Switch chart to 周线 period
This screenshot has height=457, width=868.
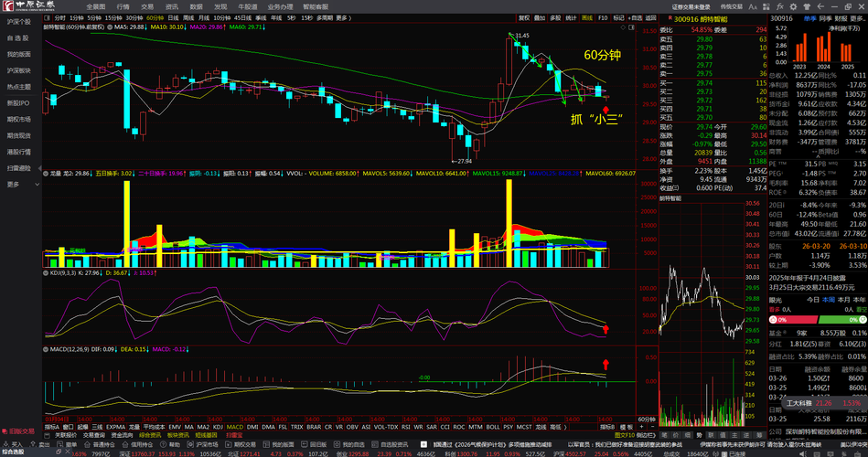188,18
